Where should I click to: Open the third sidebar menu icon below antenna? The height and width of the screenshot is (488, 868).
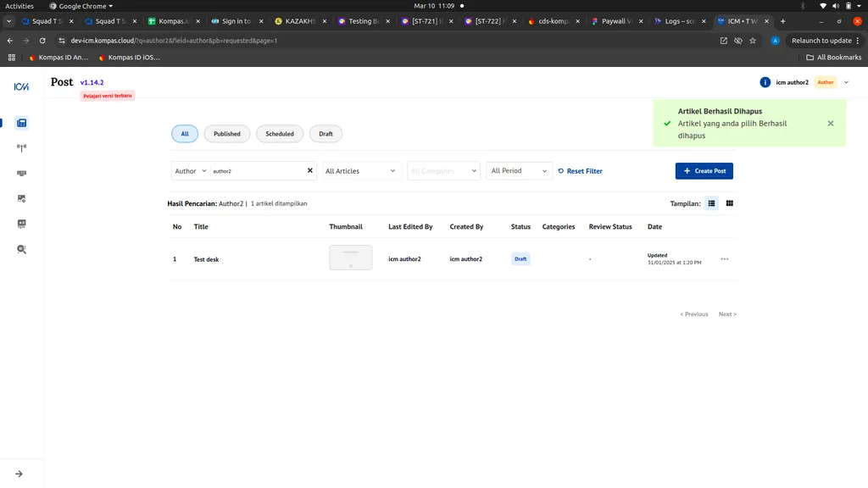coord(21,173)
